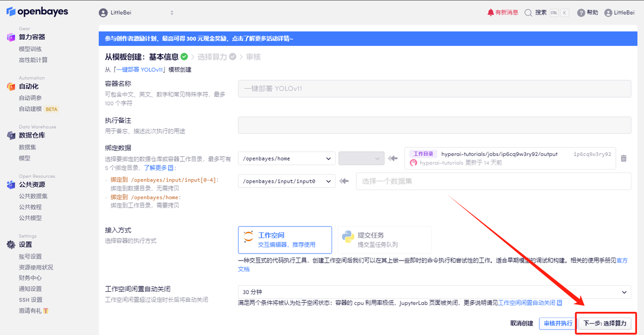This screenshot has height=335, width=644.
Task: Open the 30 分钟 idle timeout dropdown
Action: [434, 292]
